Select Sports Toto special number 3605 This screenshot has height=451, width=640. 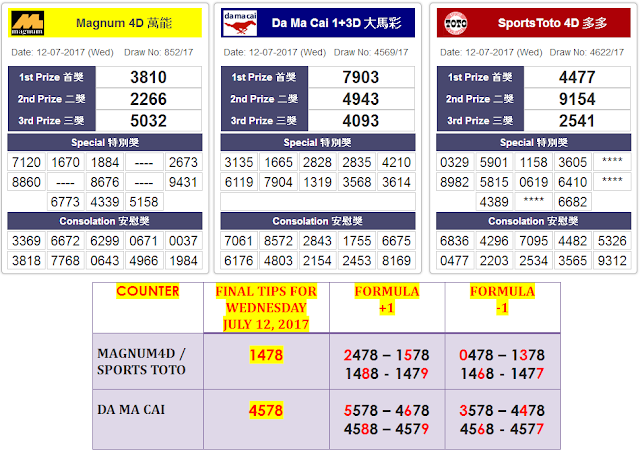[573, 162]
